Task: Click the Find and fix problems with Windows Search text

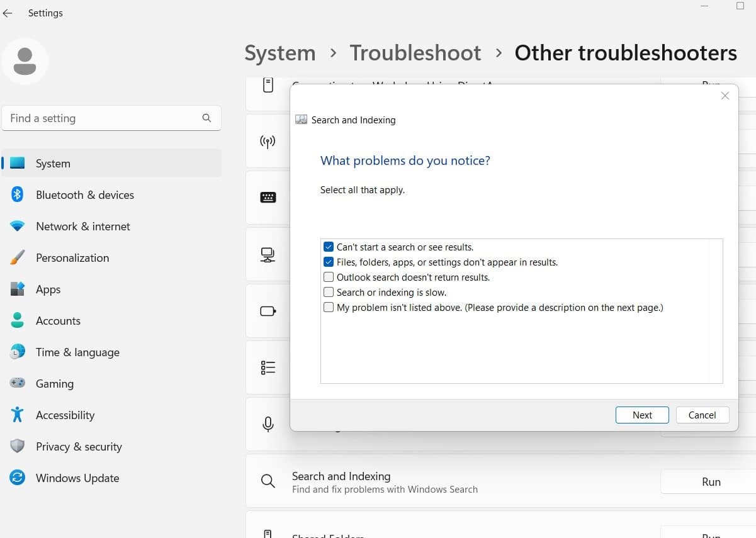Action: 385,489
